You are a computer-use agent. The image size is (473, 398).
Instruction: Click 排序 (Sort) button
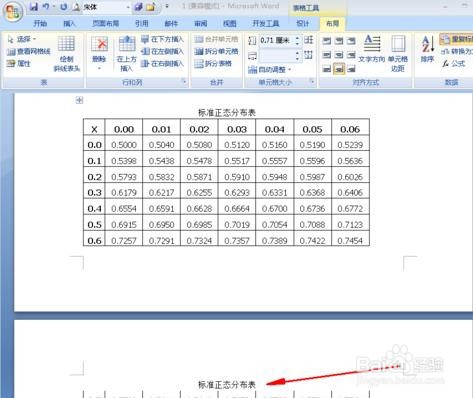coord(427,49)
